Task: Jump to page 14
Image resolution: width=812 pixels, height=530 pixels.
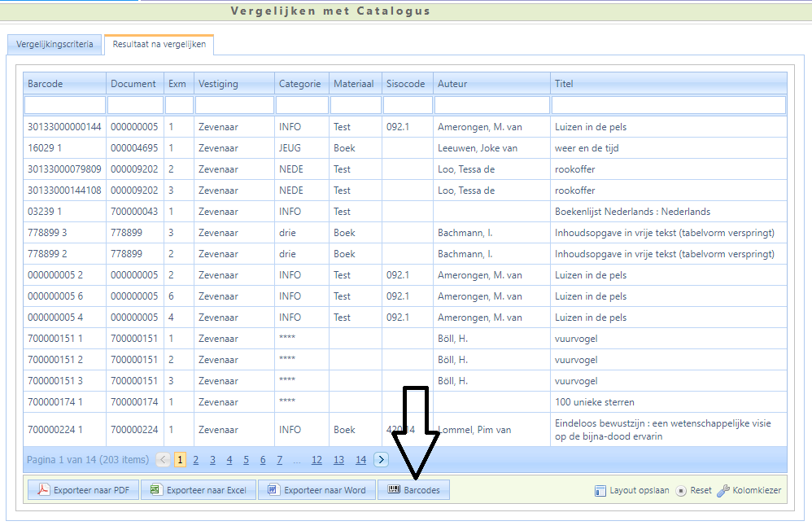Action: coord(360,460)
